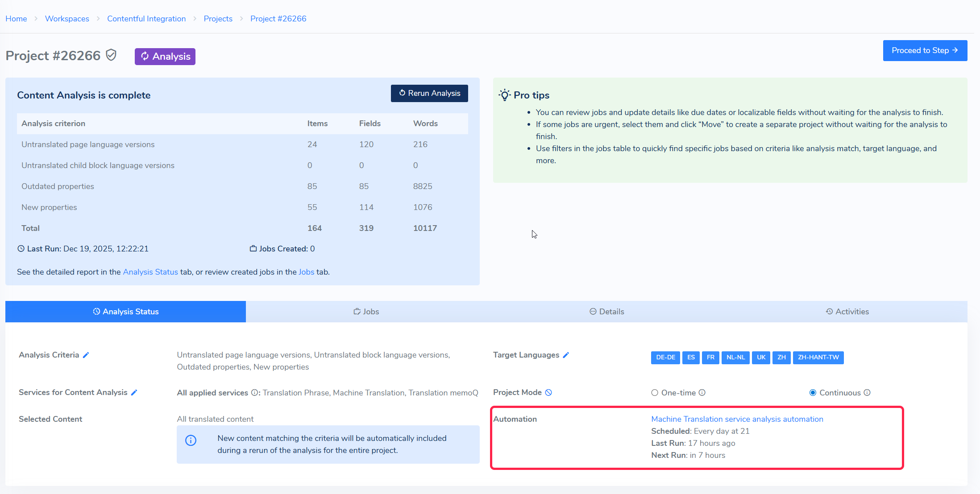Image resolution: width=980 pixels, height=494 pixels.
Task: Click the purple Analysis status badge
Action: coord(165,57)
